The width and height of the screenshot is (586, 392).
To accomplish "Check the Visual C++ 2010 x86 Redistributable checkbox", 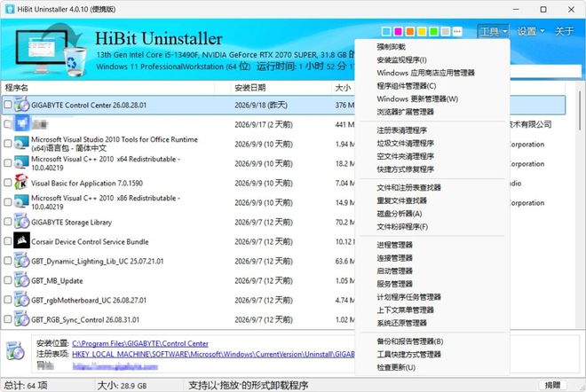I will point(7,202).
